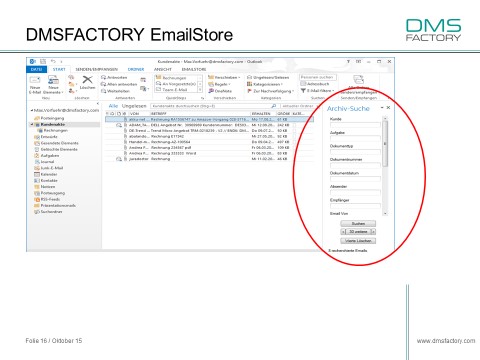Click the Werte Löschen button
Image resolution: width=480 pixels, height=360 pixels.
click(x=358, y=241)
